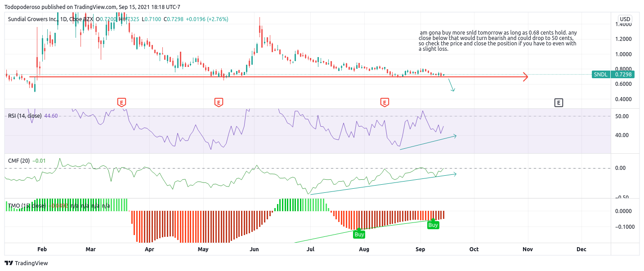Click the 0.7298 current price label on axis
This screenshot has width=644, height=271.
point(622,75)
